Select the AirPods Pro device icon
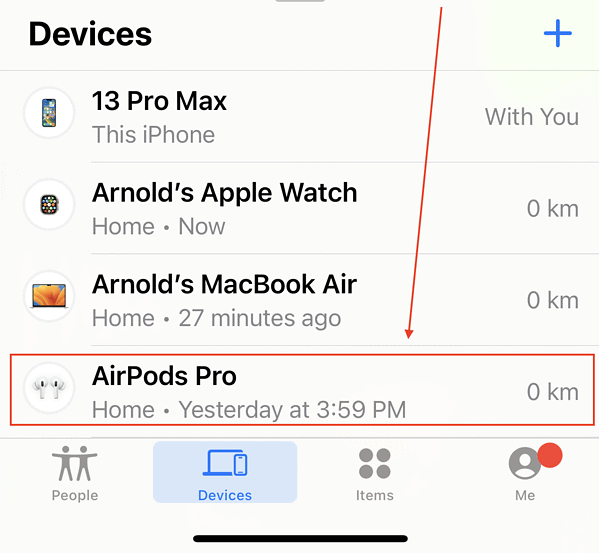Image resolution: width=599 pixels, height=553 pixels. click(49, 388)
